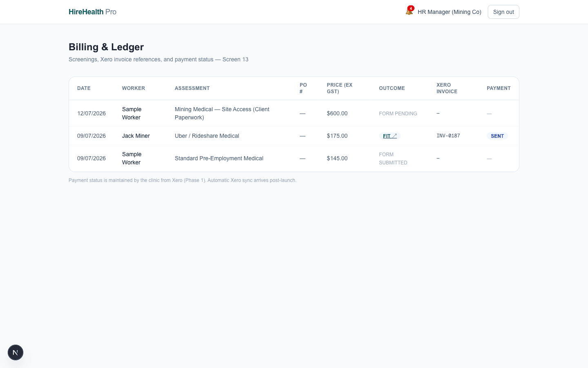
Task: Select the $600.00 price cell
Action: point(337,113)
